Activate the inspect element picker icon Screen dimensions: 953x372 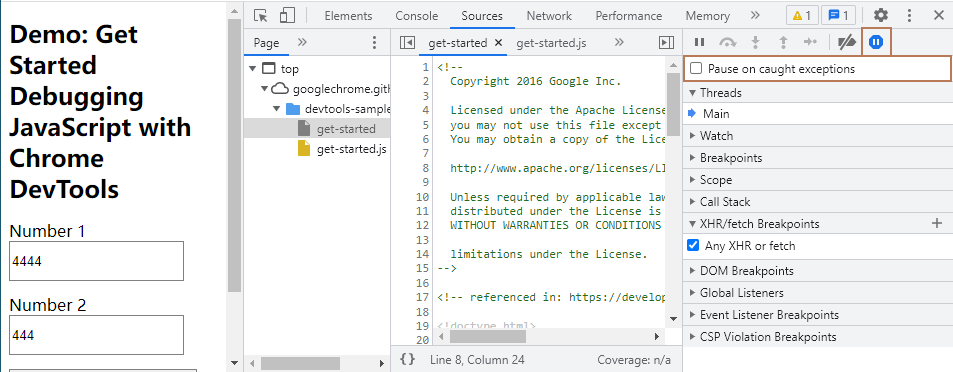tap(261, 16)
